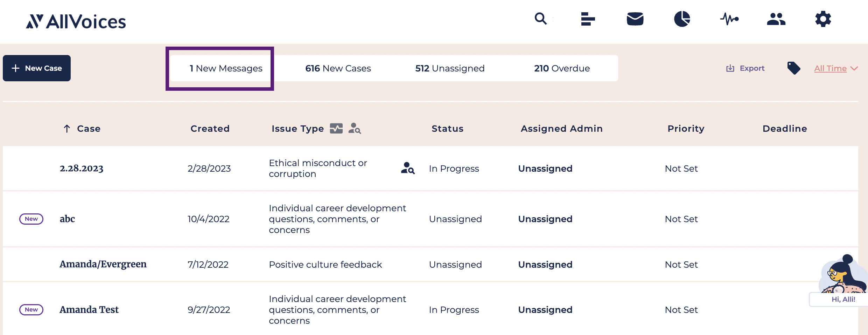
Task: Toggle the investigation filter beside Issue Type
Action: pos(355,128)
